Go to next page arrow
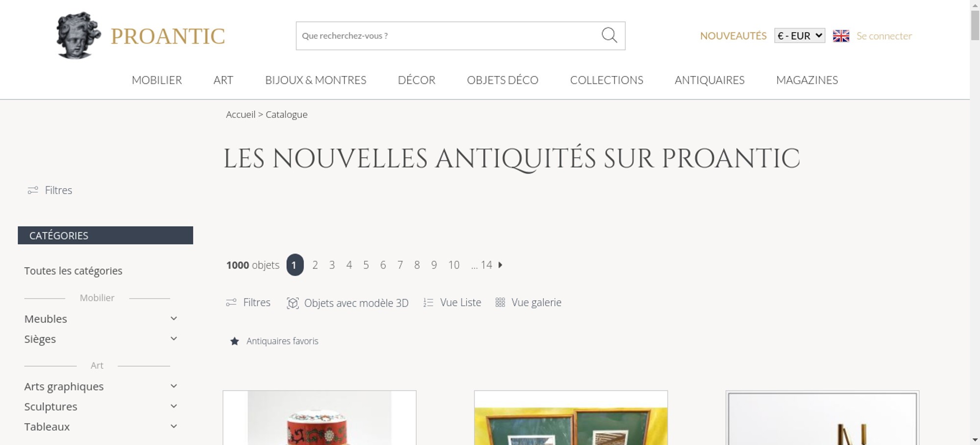Viewport: 980px width, 445px height. pyautogui.click(x=500, y=265)
